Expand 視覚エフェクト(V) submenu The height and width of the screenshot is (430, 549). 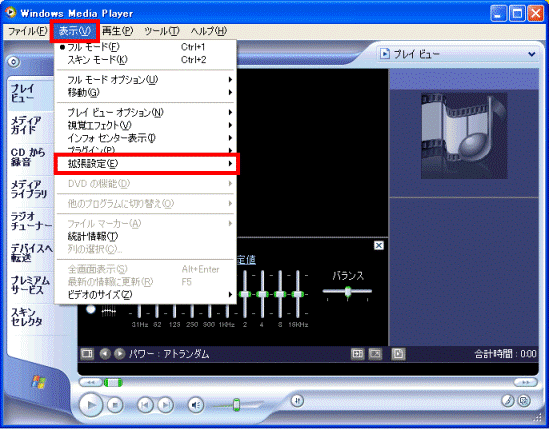click(x=145, y=125)
